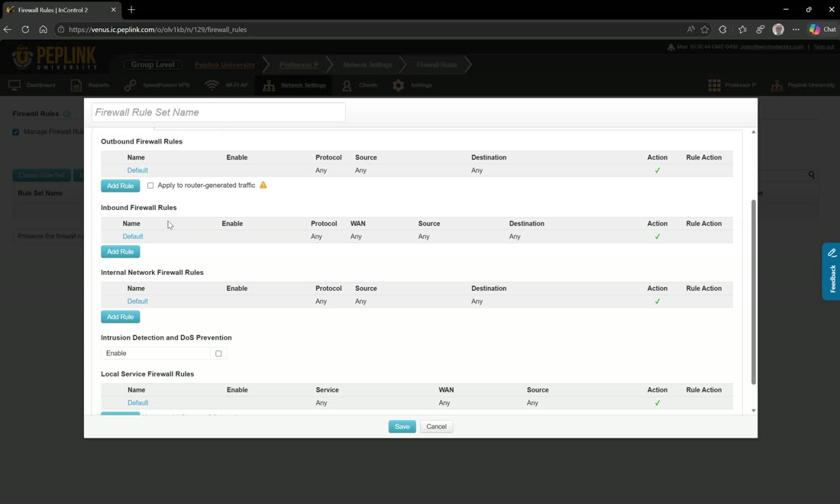Click the site lock icon in address bar
This screenshot has width=840, height=504.
tap(61, 30)
